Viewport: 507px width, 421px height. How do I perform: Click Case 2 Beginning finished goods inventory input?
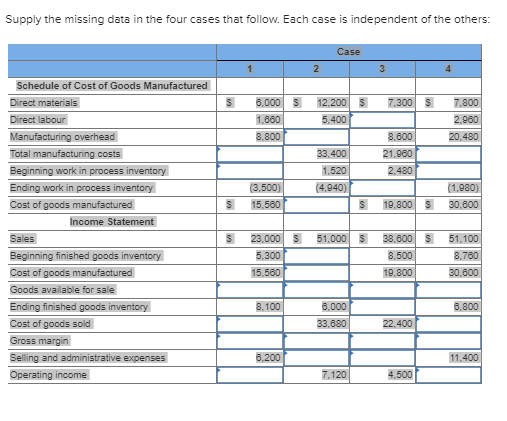click(x=316, y=256)
